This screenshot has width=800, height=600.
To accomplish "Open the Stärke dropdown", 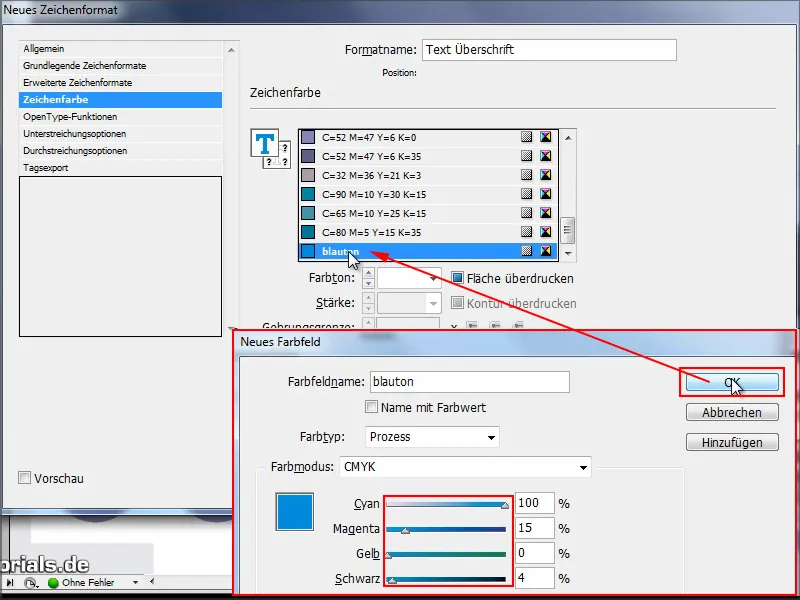I will 433,304.
